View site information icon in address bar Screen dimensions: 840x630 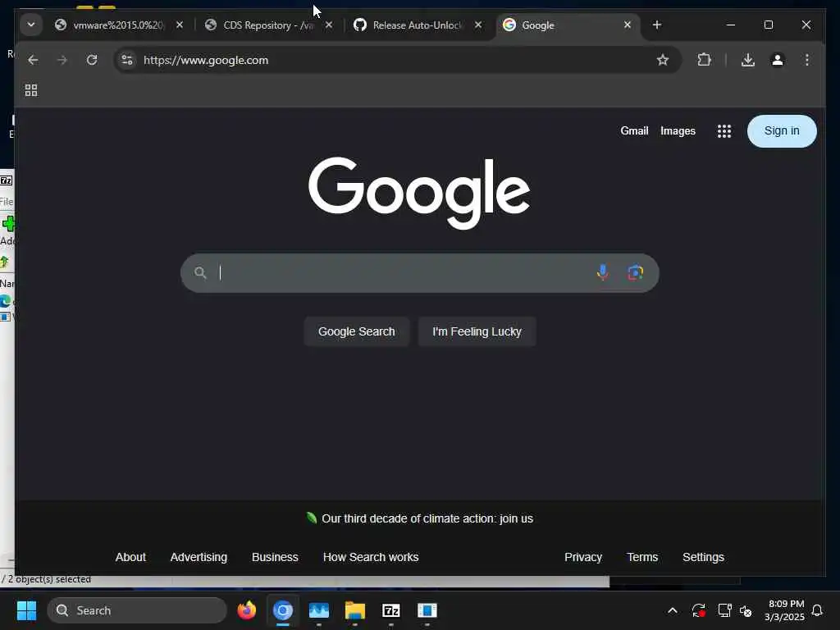coord(127,60)
